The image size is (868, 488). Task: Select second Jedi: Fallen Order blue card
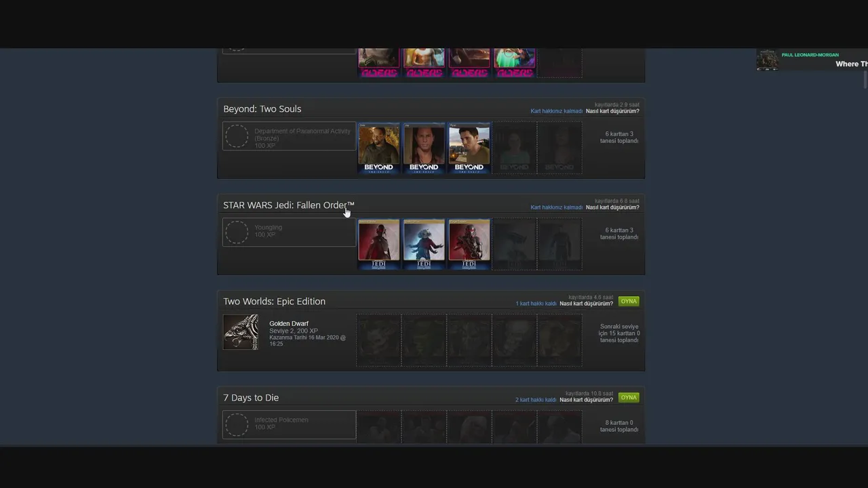point(424,245)
